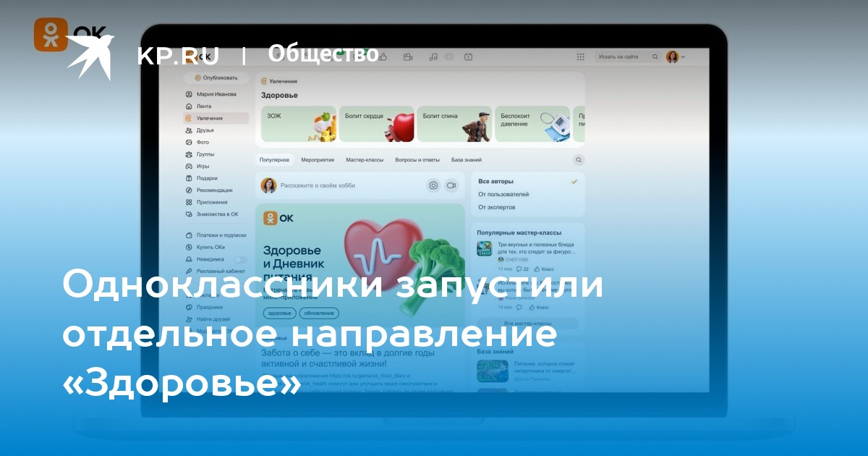This screenshot has width=868, height=456.
Task: Select the От экспертов filter option
Action: pyautogui.click(x=497, y=207)
